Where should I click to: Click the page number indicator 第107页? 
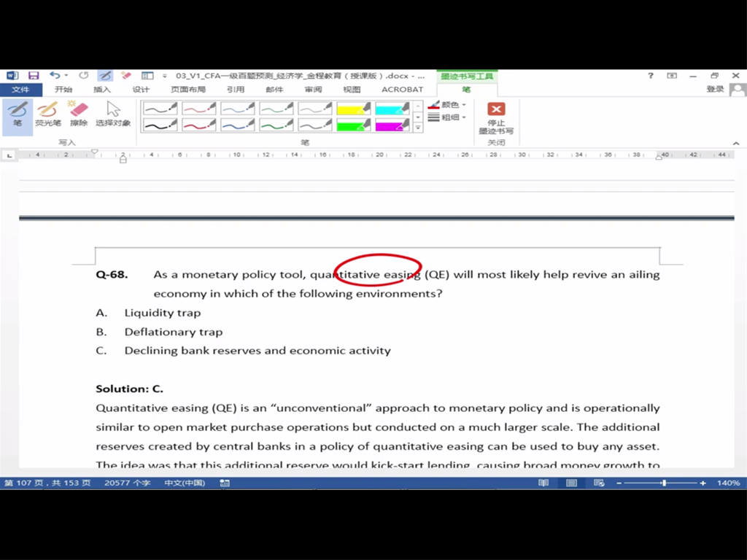(47, 483)
